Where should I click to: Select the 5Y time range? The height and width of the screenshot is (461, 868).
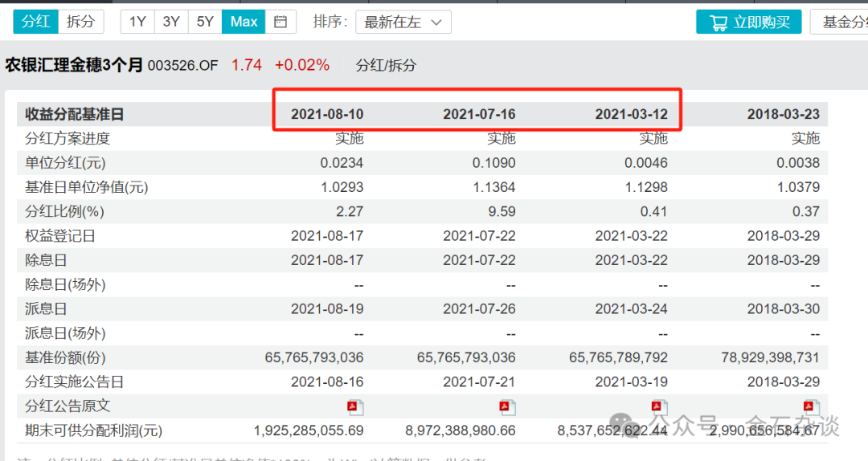point(205,22)
